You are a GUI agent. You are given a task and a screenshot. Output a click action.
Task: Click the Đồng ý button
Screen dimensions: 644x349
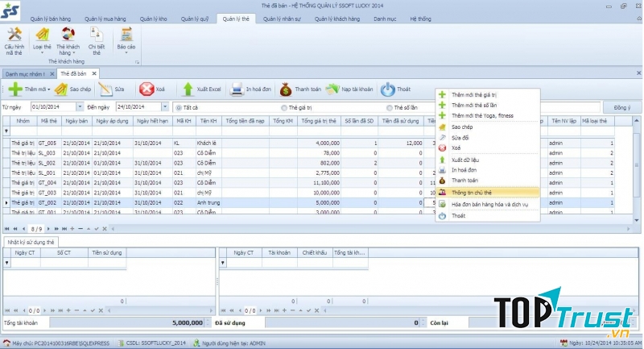(x=621, y=107)
